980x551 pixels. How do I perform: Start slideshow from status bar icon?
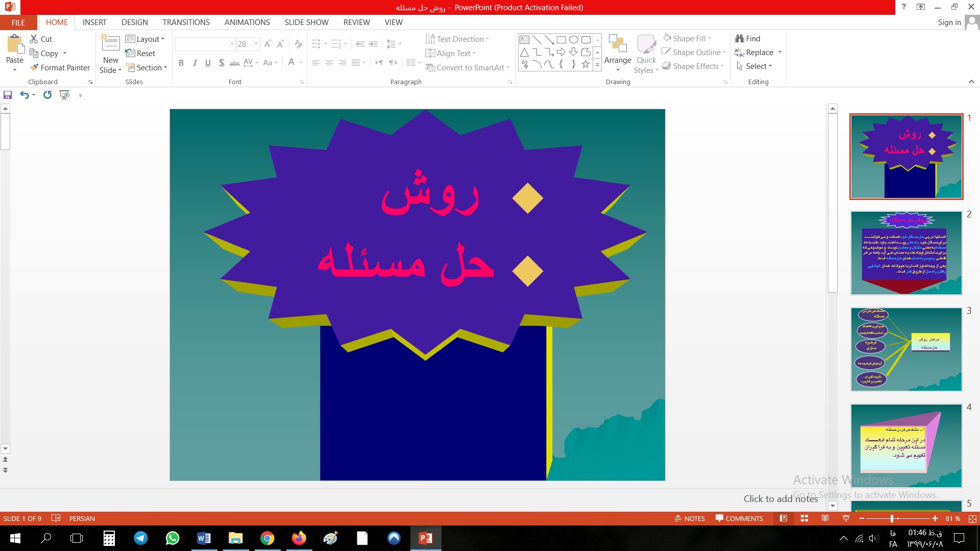846,518
